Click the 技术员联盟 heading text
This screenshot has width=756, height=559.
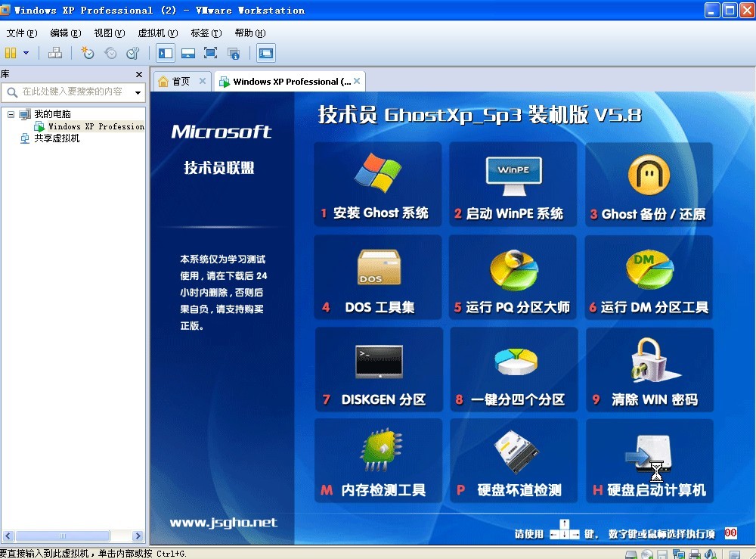pos(219,168)
